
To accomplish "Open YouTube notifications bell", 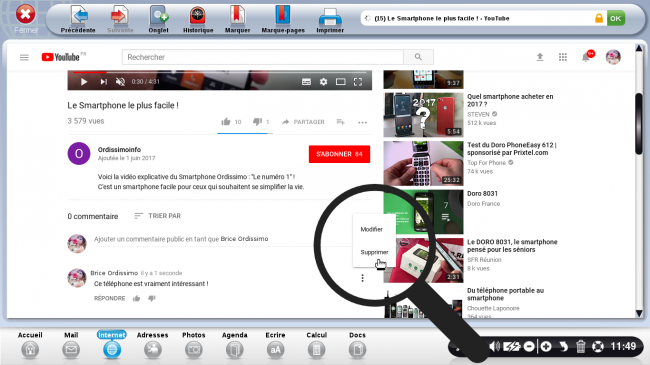I will 586,57.
